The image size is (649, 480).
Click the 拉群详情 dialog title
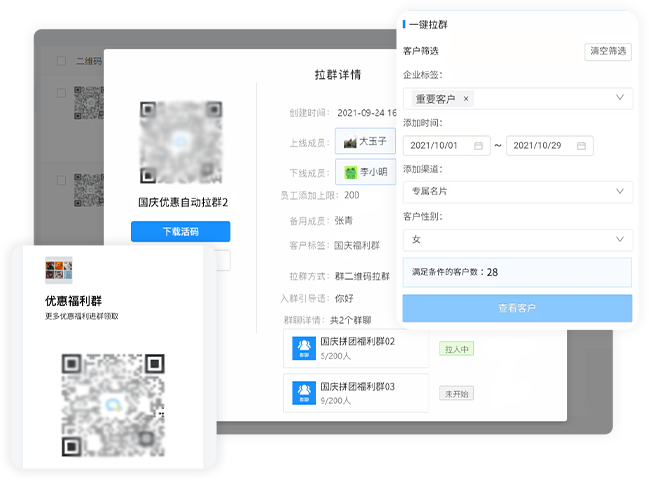coord(338,75)
